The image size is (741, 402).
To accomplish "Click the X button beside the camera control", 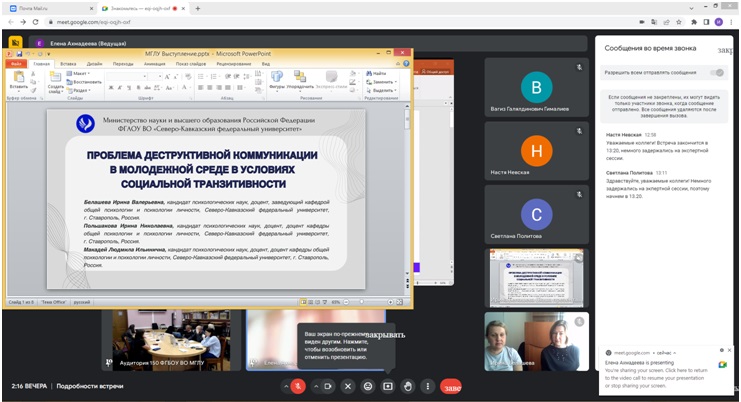I will pyautogui.click(x=348, y=386).
